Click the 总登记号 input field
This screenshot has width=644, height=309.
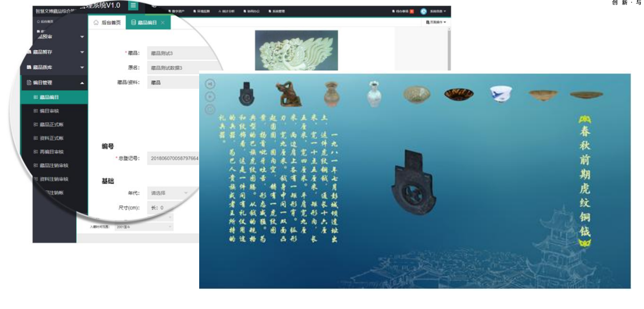[x=175, y=158]
